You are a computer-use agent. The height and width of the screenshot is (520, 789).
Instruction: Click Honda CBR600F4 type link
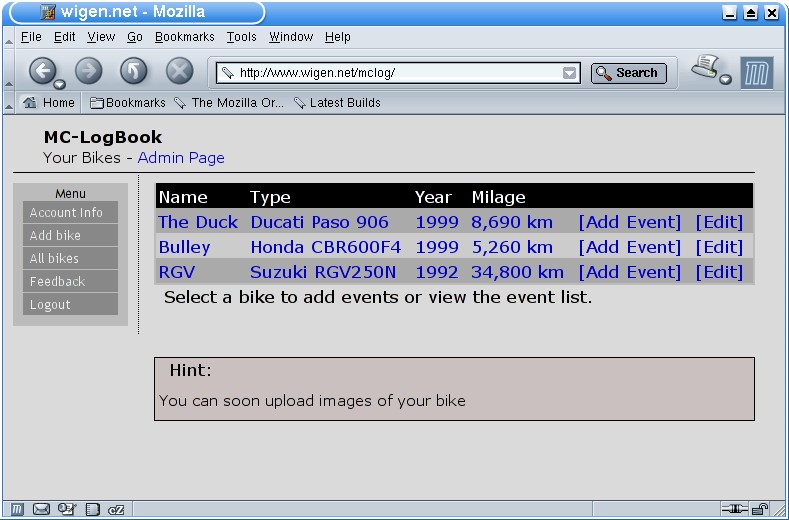(326, 247)
